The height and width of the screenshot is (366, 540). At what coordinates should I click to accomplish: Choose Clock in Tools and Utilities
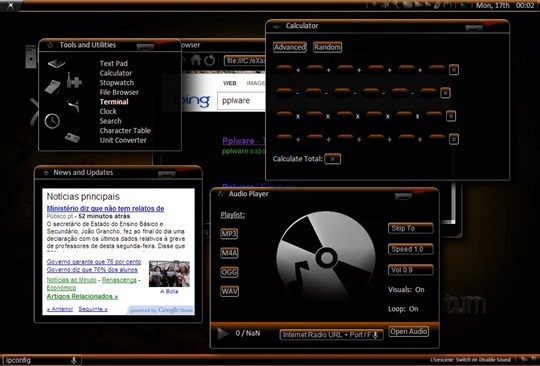(x=108, y=112)
